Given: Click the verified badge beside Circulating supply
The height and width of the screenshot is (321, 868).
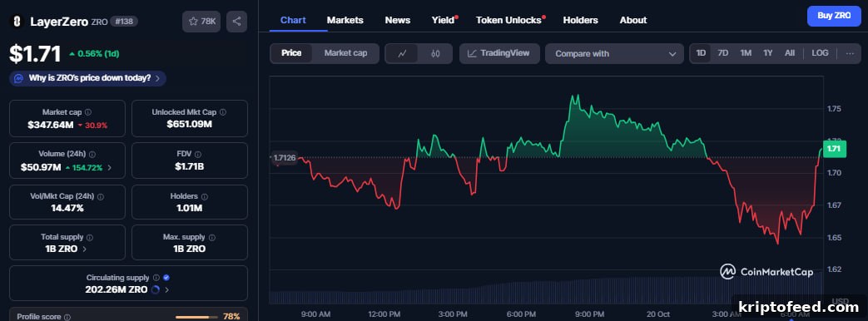Looking at the screenshot, I should [166, 278].
